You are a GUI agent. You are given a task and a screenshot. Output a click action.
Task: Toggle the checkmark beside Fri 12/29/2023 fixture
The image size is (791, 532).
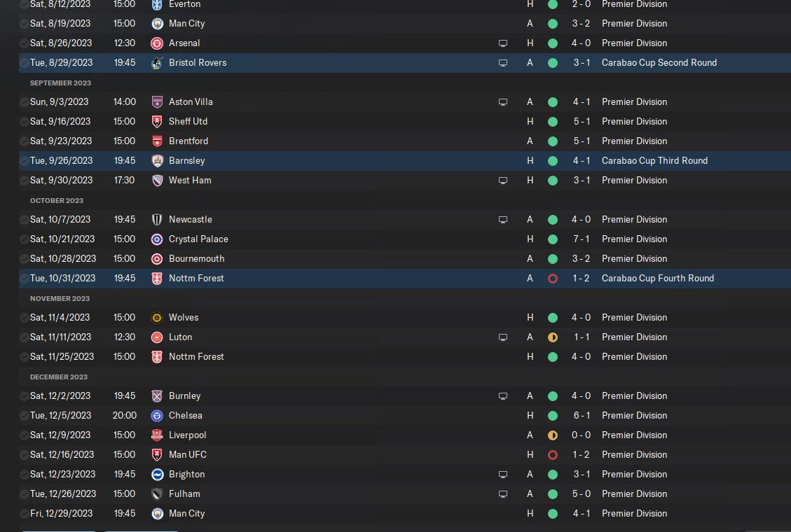[24, 514]
